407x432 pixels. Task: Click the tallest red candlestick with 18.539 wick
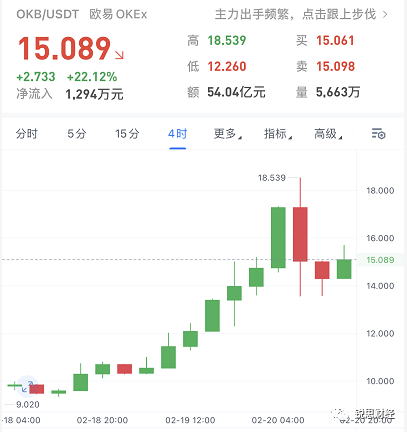300,234
